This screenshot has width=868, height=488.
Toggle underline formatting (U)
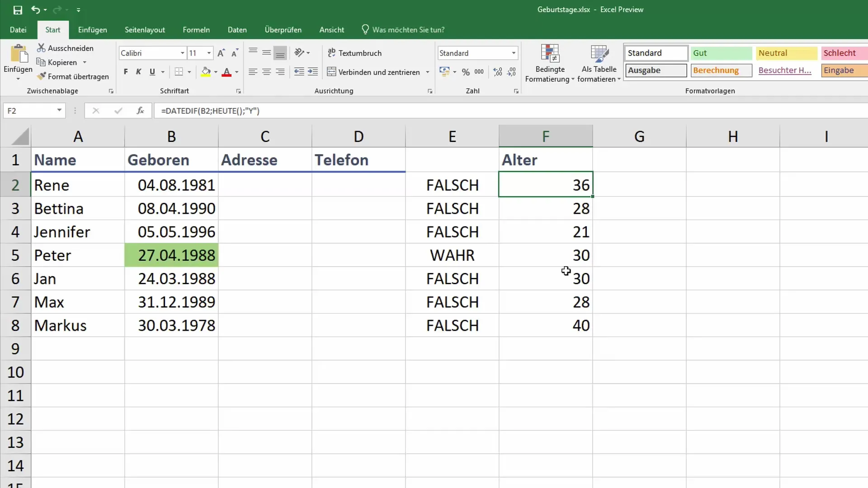coord(152,72)
